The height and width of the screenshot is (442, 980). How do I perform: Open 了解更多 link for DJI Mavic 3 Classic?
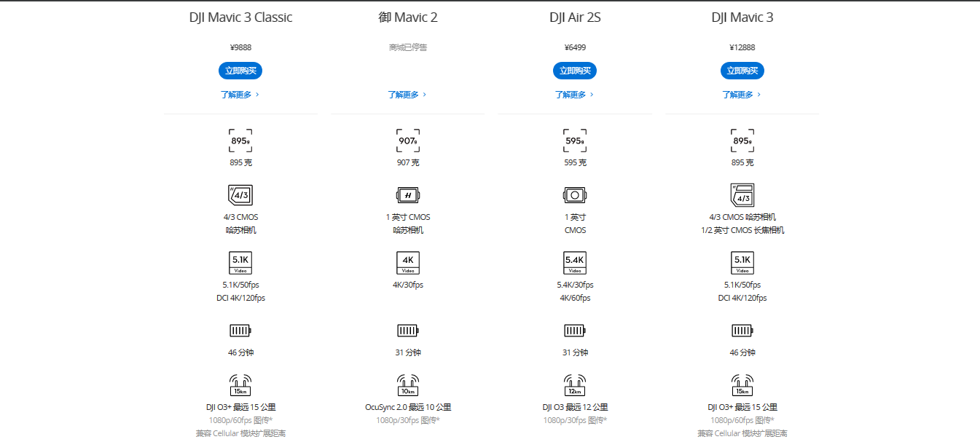click(x=240, y=95)
